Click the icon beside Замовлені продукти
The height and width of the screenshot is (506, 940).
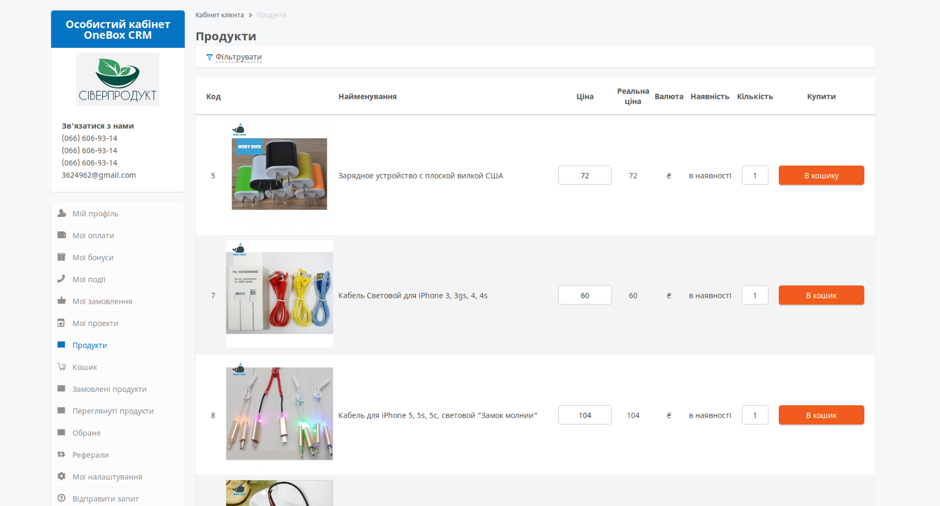click(x=61, y=388)
